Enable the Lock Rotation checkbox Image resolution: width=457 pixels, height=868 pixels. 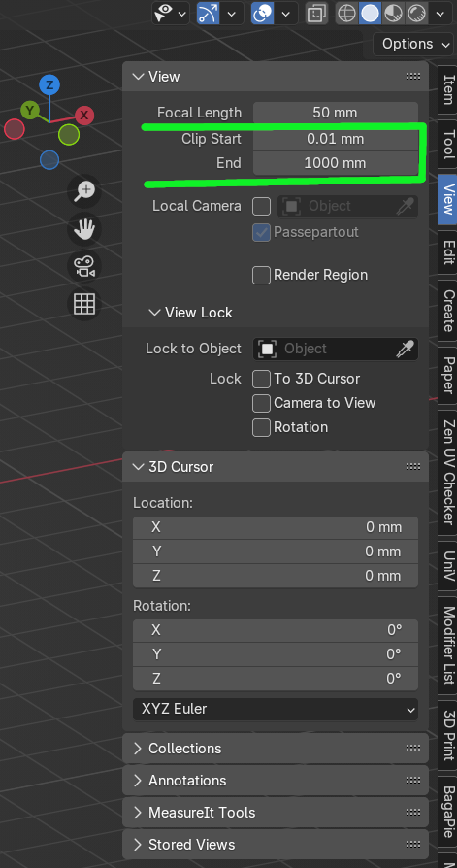pos(261,428)
